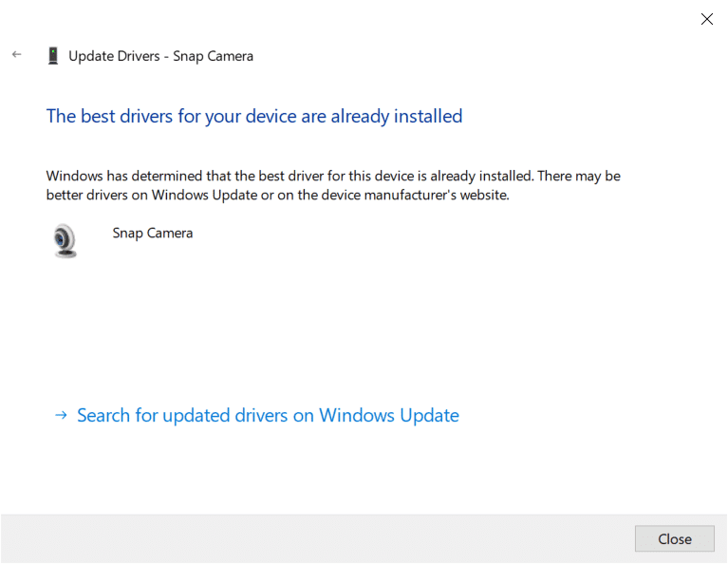Click the webcam icon for Snap Camera
The width and height of the screenshot is (728, 564).
[x=65, y=240]
